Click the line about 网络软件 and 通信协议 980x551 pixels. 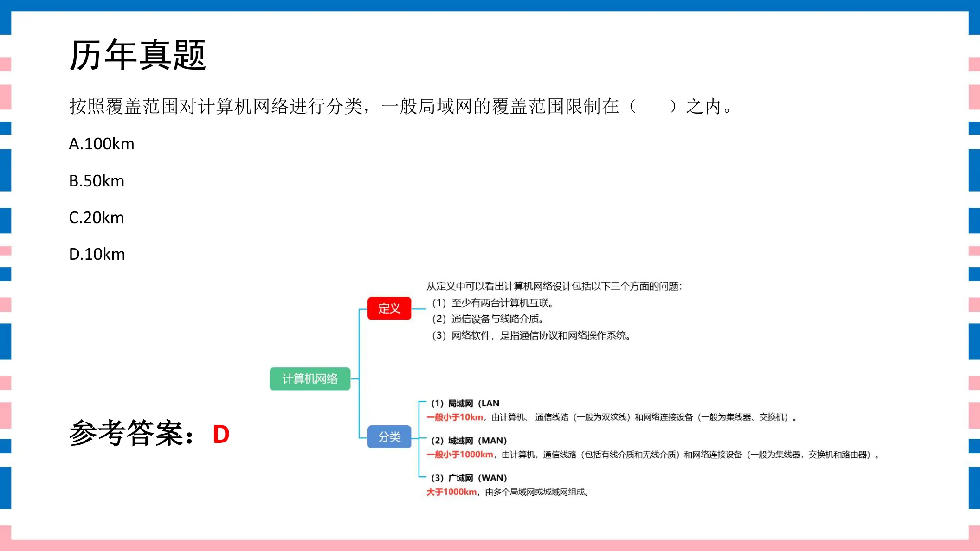[532, 335]
